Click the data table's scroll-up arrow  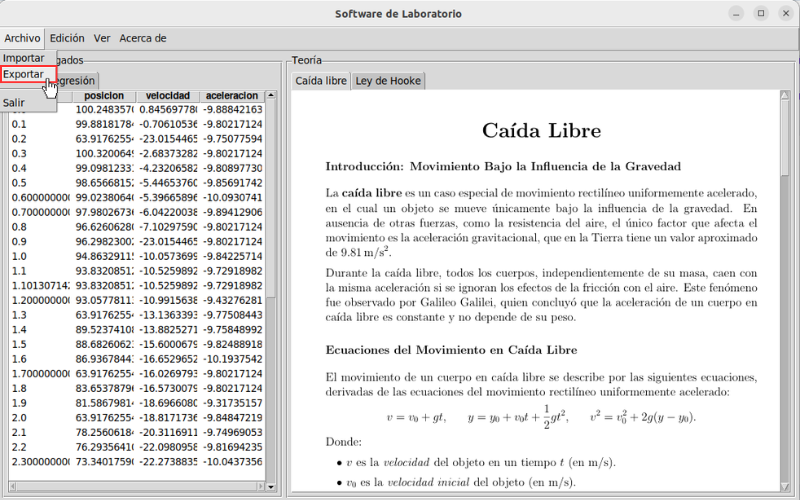pyautogui.click(x=271, y=95)
